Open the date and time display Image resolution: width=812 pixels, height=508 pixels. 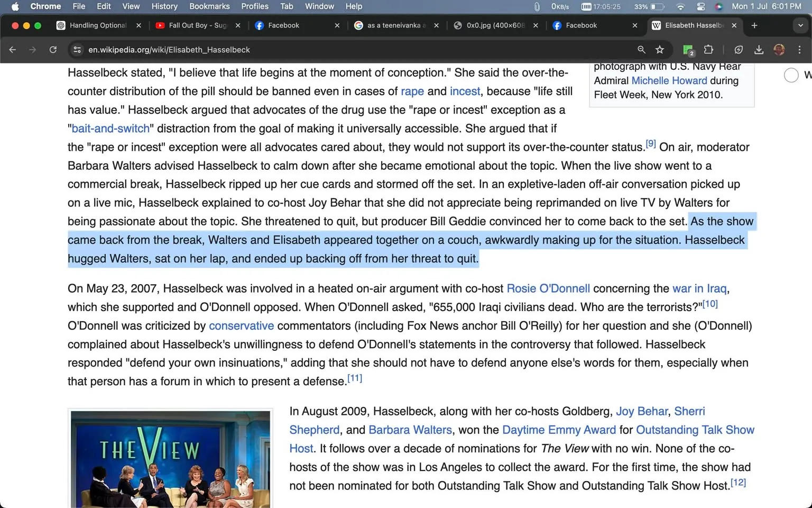[767, 6]
